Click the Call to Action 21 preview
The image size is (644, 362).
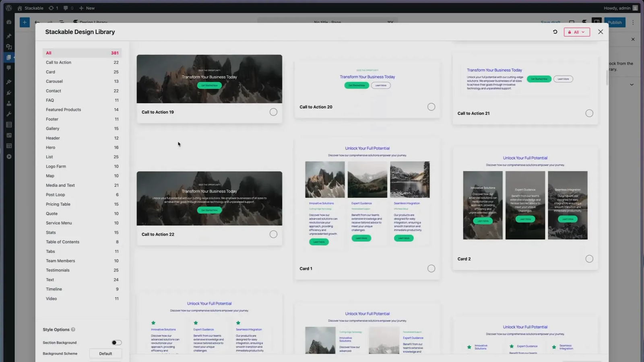[525, 80]
